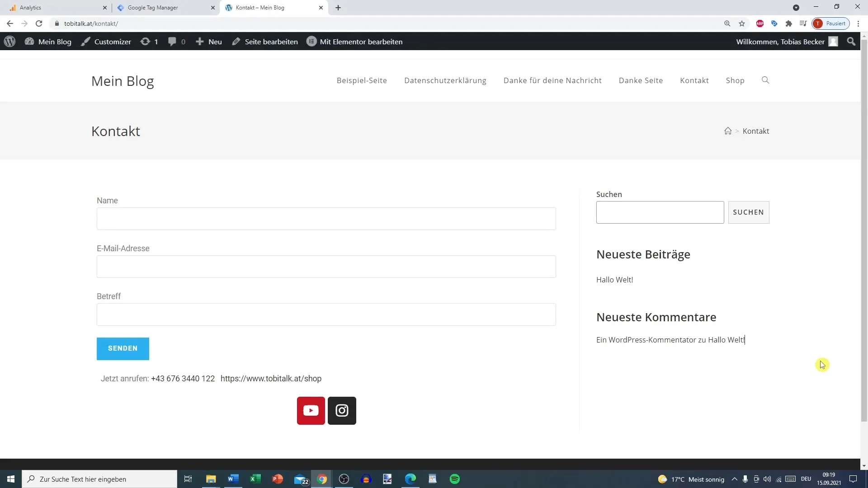Screen dimensions: 868x488
Task: Open PowerPoint from the taskbar
Action: pos(278,479)
